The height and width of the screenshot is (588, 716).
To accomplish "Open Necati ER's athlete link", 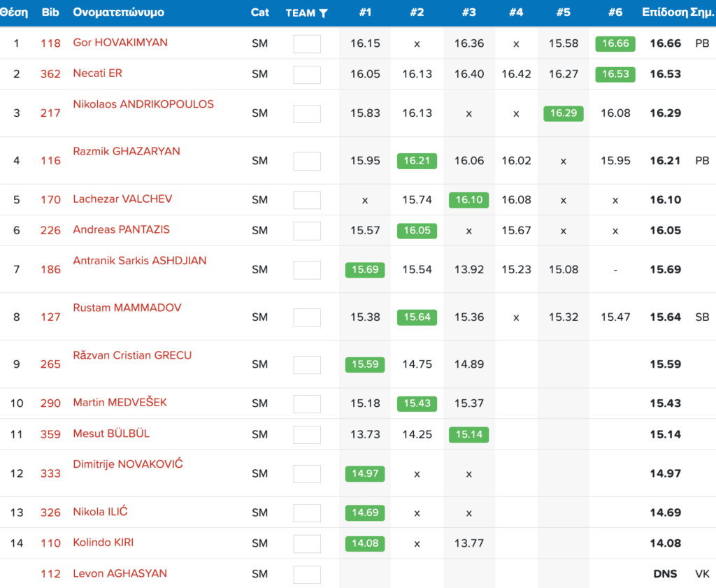I will [97, 73].
